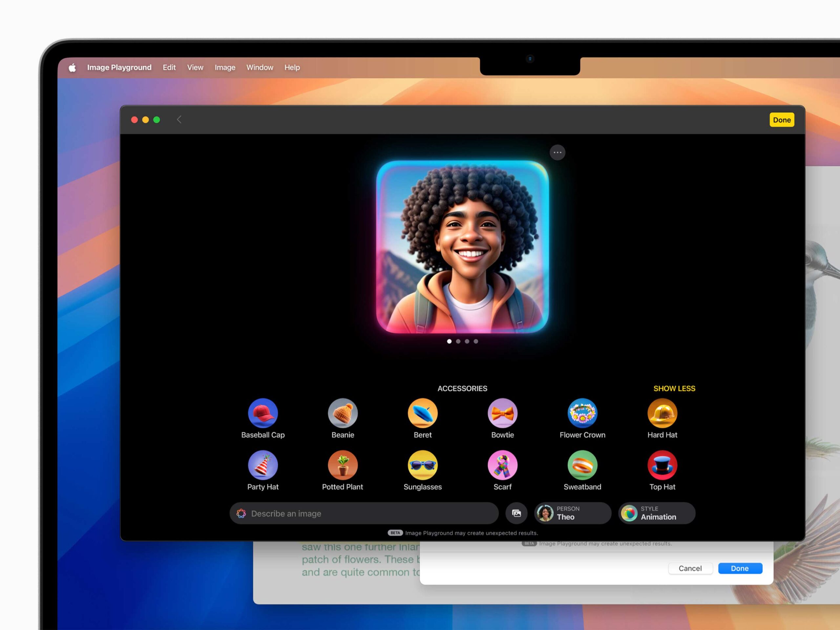840x630 pixels.
Task: Open the Window menu
Action: (x=260, y=67)
